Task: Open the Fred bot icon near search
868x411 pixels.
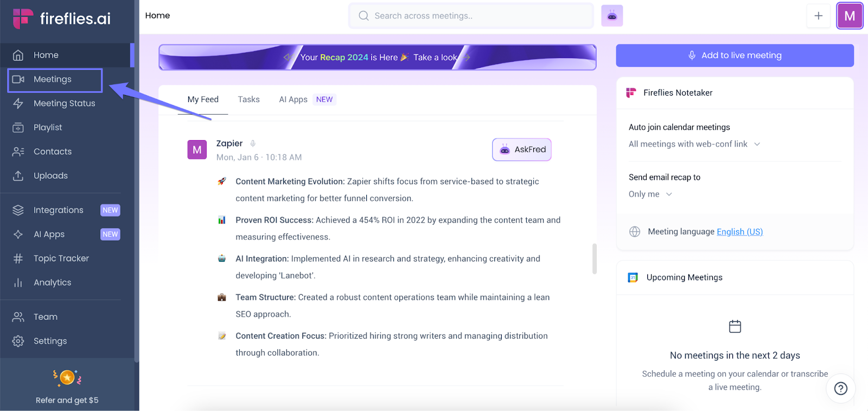Action: [x=612, y=16]
